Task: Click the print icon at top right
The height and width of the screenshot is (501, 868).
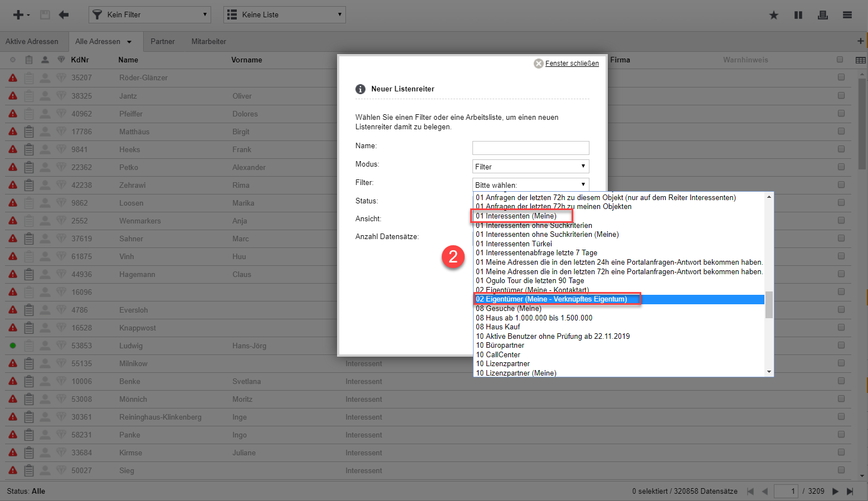Action: coord(822,15)
